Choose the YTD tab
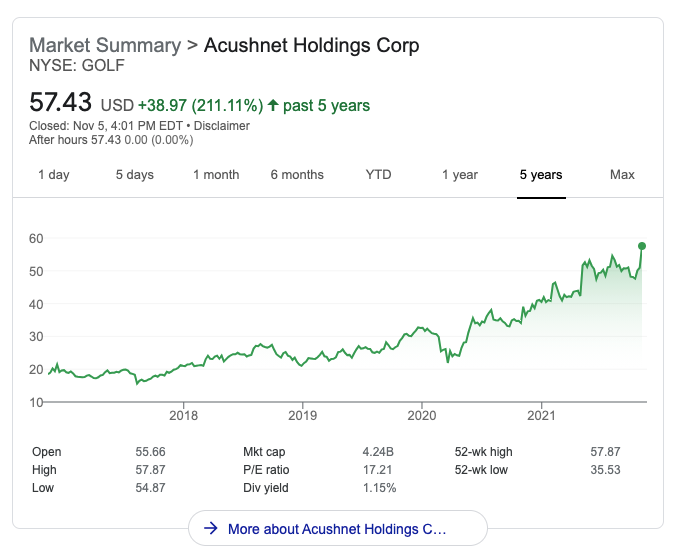Viewport: 681px width, 548px height. pyautogui.click(x=378, y=175)
